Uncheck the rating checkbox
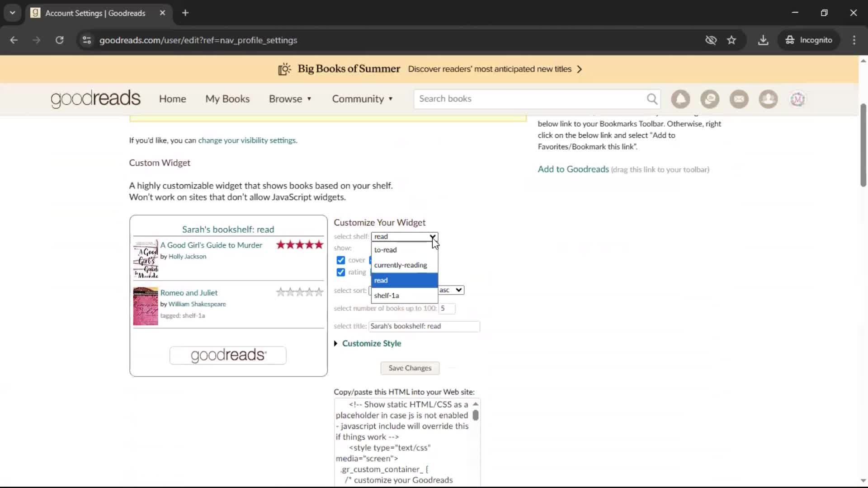The width and height of the screenshot is (868, 488). pyautogui.click(x=340, y=272)
